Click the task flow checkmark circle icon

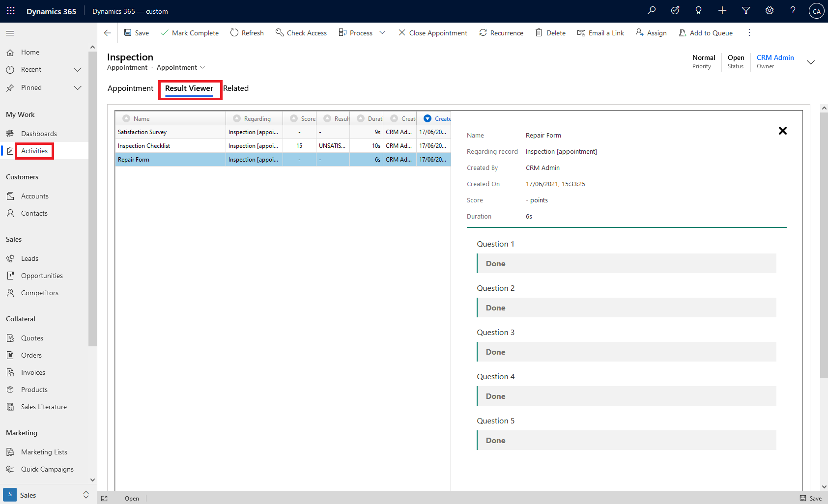pos(675,11)
